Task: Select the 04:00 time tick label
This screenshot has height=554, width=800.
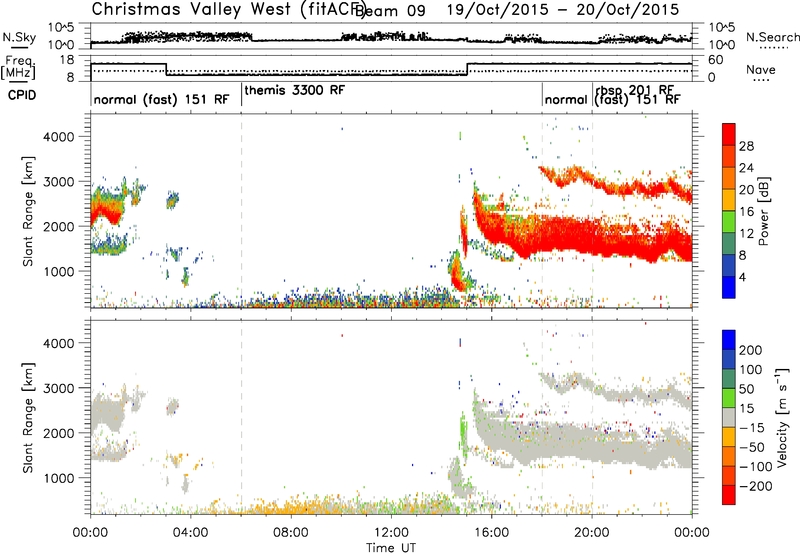Action: (x=191, y=533)
